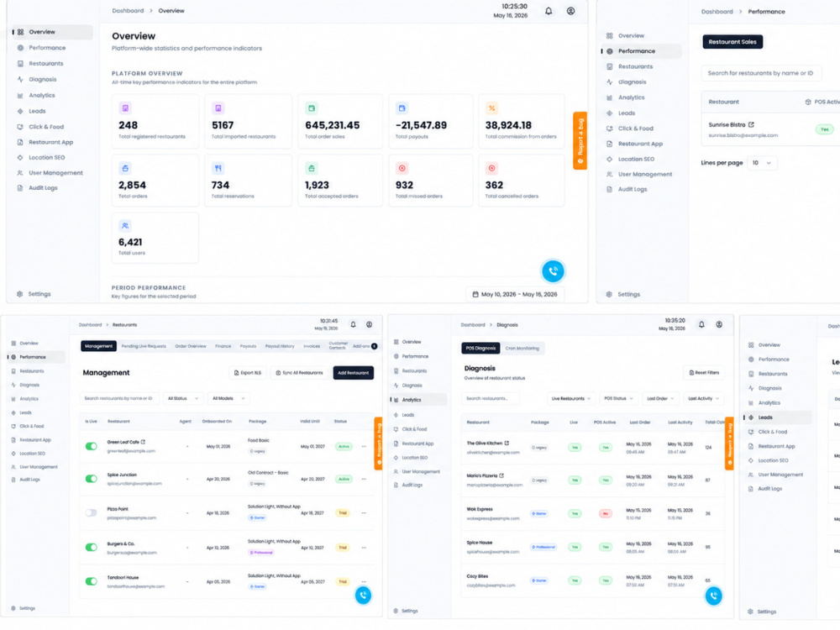Click the Total users card showing 6,421
Image resolution: width=840 pixels, height=630 pixels.
click(155, 238)
